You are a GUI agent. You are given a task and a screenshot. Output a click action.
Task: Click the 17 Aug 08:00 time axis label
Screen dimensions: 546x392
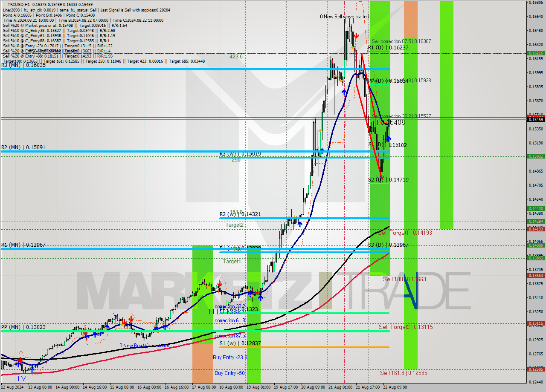pos(203,387)
